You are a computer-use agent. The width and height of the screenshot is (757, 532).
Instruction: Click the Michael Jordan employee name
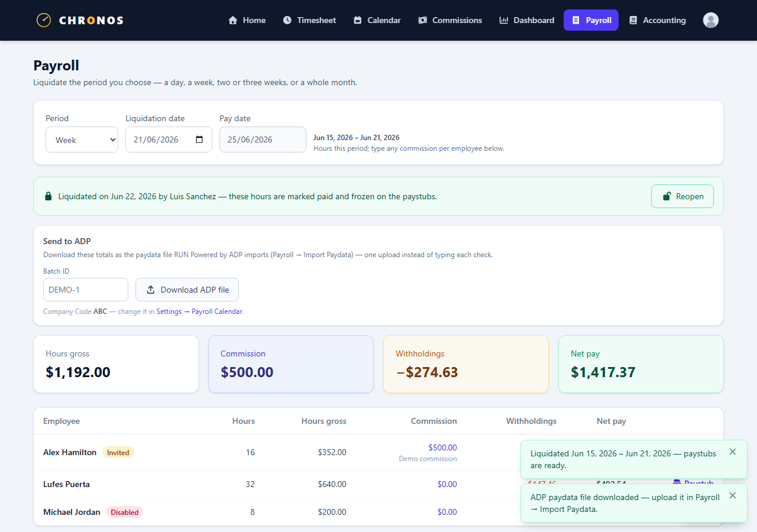[x=72, y=512]
